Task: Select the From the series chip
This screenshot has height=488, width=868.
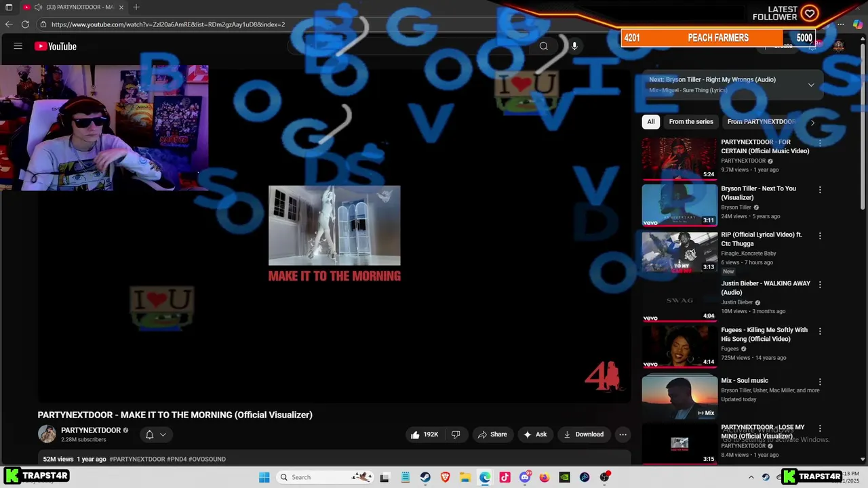Action: 691,121
